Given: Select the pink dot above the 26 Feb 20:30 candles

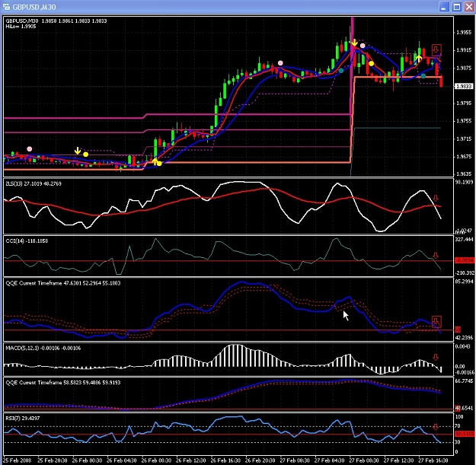Looking at the screenshot, I should pyautogui.click(x=280, y=63).
